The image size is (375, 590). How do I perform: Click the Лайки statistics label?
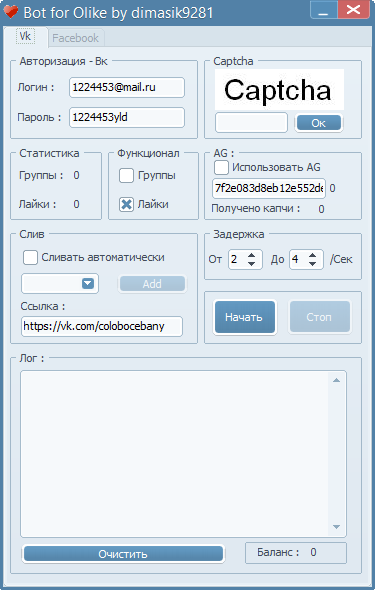(x=38, y=204)
